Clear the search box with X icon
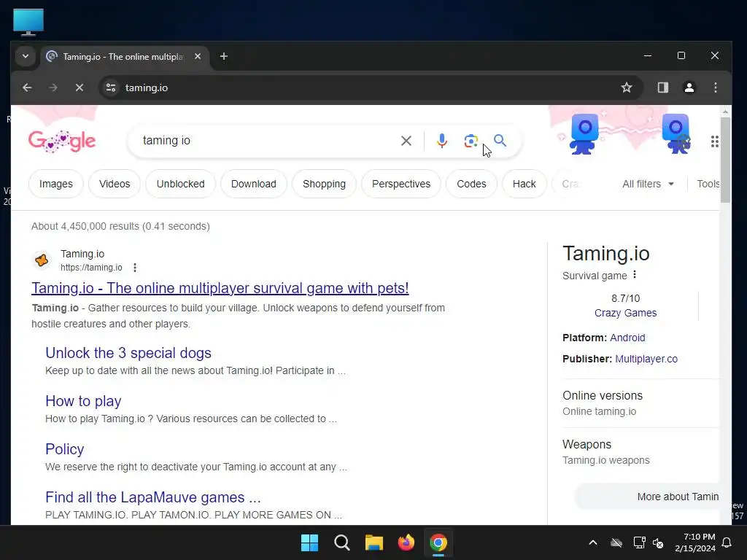 tap(406, 141)
